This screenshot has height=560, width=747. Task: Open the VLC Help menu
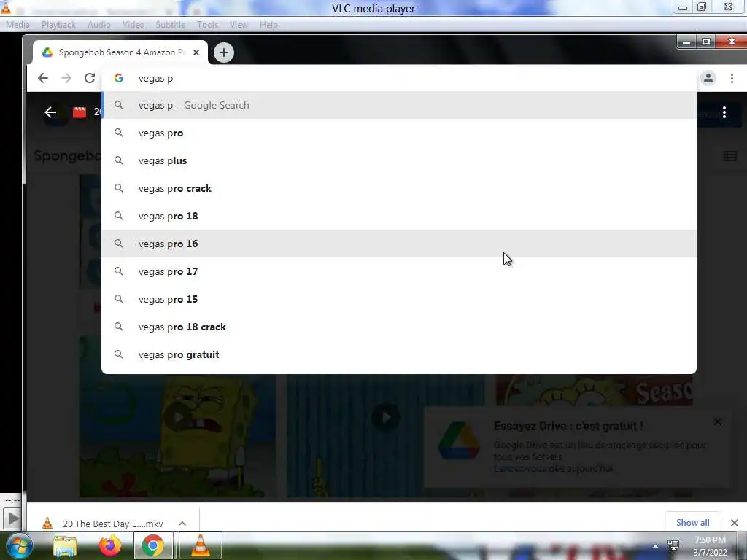pos(268,25)
